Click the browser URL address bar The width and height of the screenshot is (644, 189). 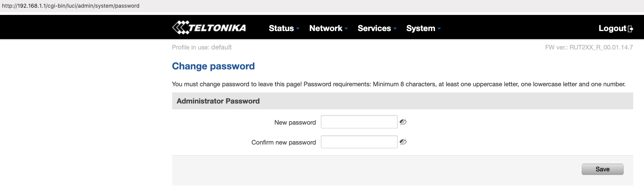pos(71,6)
